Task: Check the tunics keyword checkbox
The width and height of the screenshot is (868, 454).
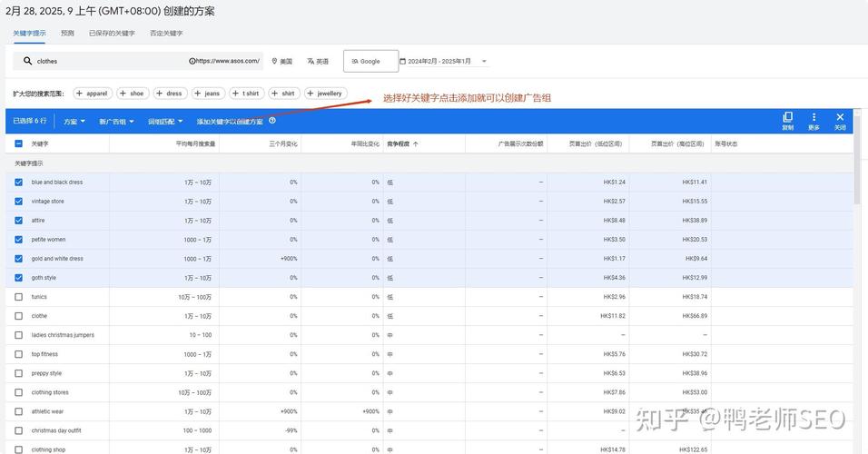Action: pyautogui.click(x=19, y=297)
